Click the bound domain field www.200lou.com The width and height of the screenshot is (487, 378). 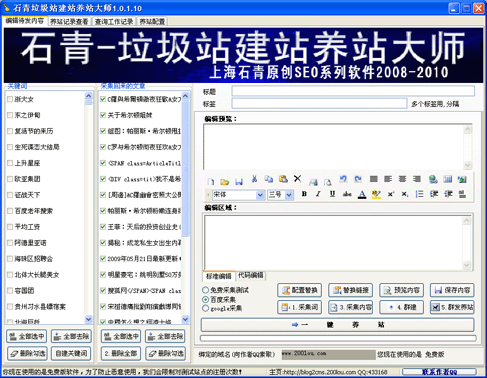pyautogui.click(x=328, y=354)
